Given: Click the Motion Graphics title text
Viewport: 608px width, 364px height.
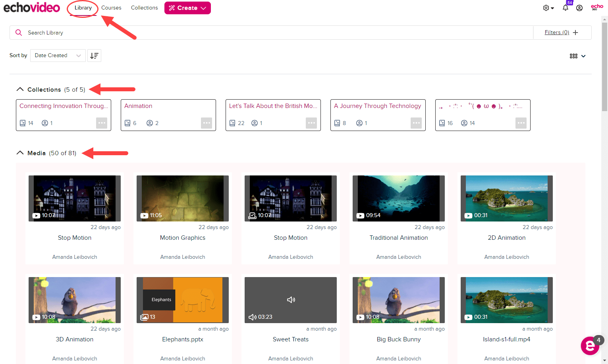Looking at the screenshot, I should [183, 238].
